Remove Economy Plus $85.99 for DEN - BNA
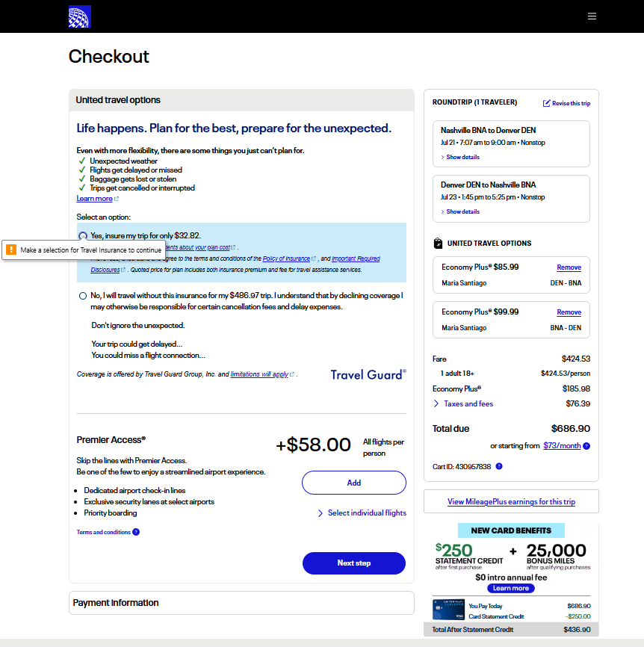 [569, 267]
